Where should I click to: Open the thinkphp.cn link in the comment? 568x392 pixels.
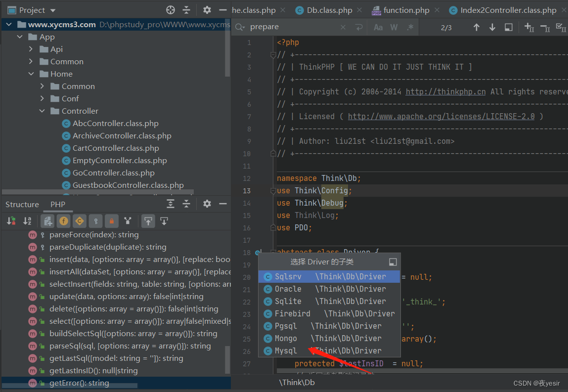click(445, 92)
